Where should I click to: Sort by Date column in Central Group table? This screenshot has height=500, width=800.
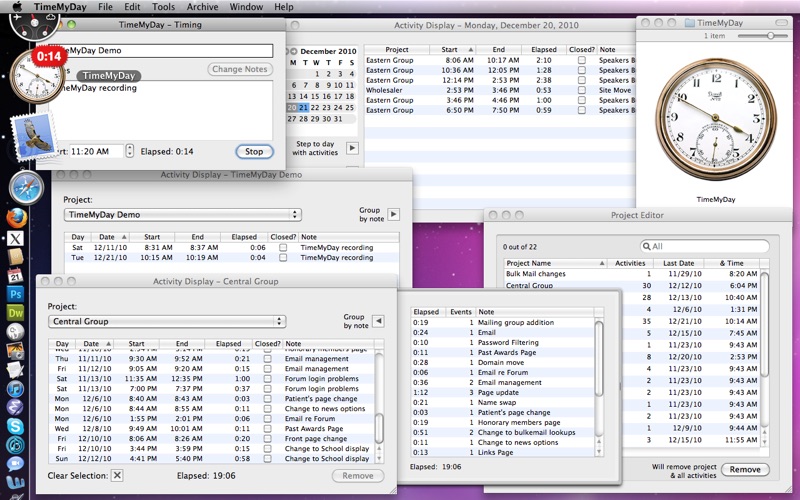tap(94, 344)
